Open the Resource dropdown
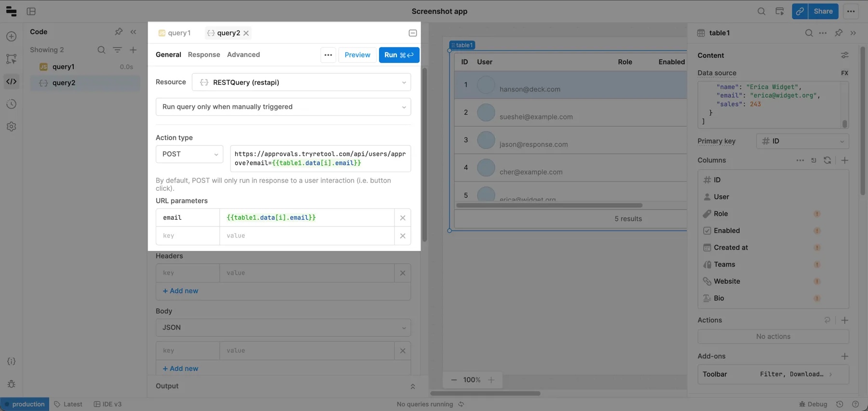The width and height of the screenshot is (868, 411). [301, 82]
